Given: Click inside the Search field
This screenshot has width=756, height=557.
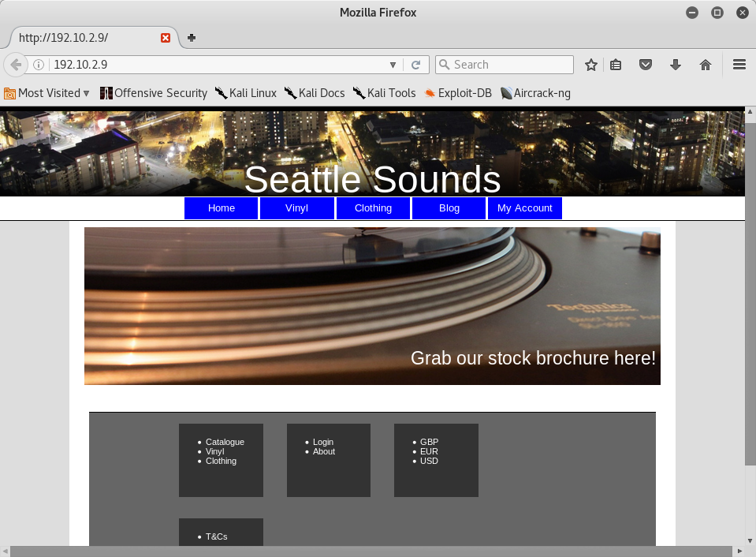Looking at the screenshot, I should (x=505, y=65).
